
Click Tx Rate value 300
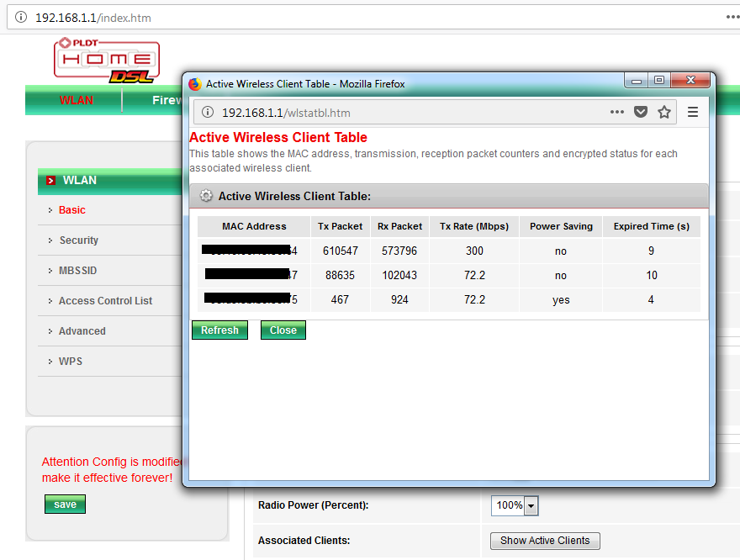(474, 251)
